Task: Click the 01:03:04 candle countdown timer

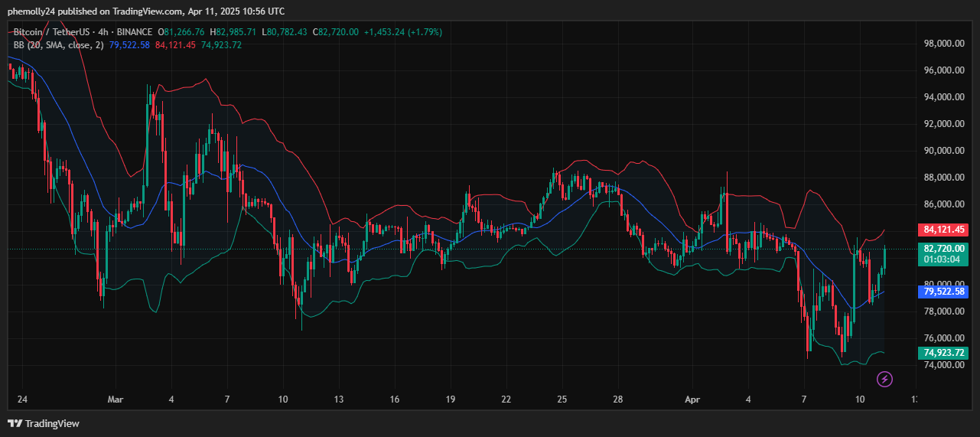Action: 943,259
